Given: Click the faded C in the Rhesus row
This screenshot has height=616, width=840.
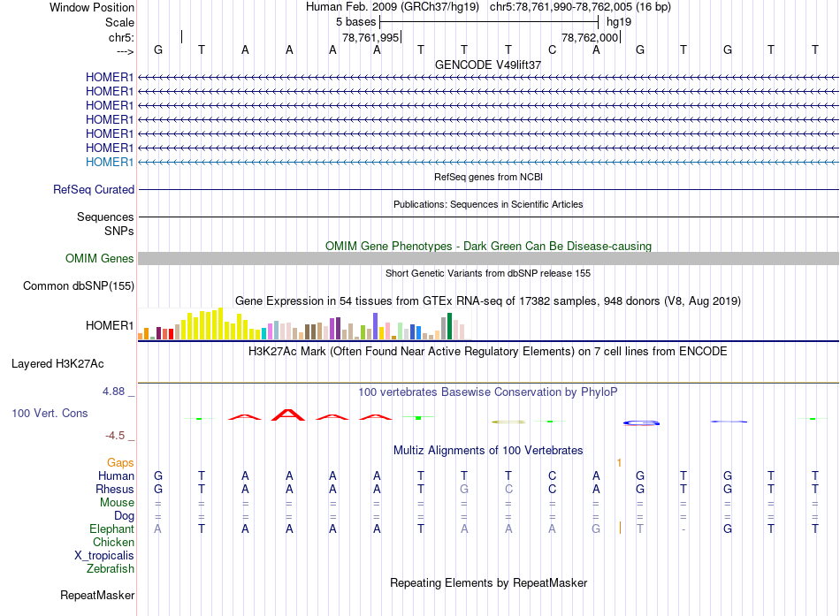Looking at the screenshot, I should tap(508, 489).
